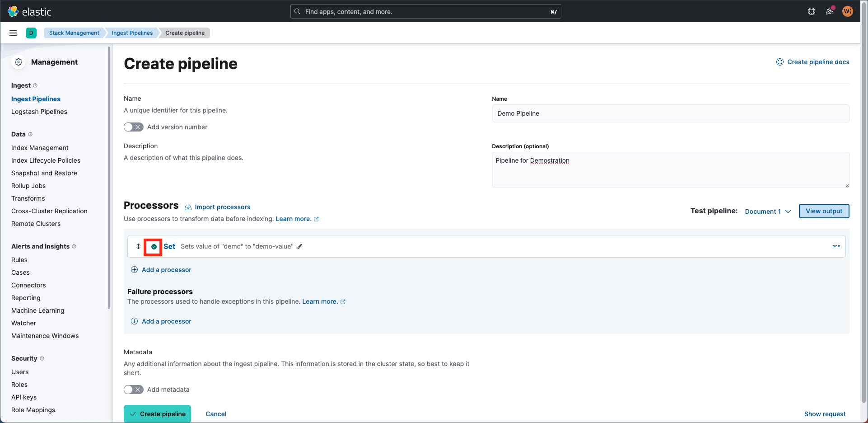
Task: Click the View output button
Action: click(x=824, y=211)
